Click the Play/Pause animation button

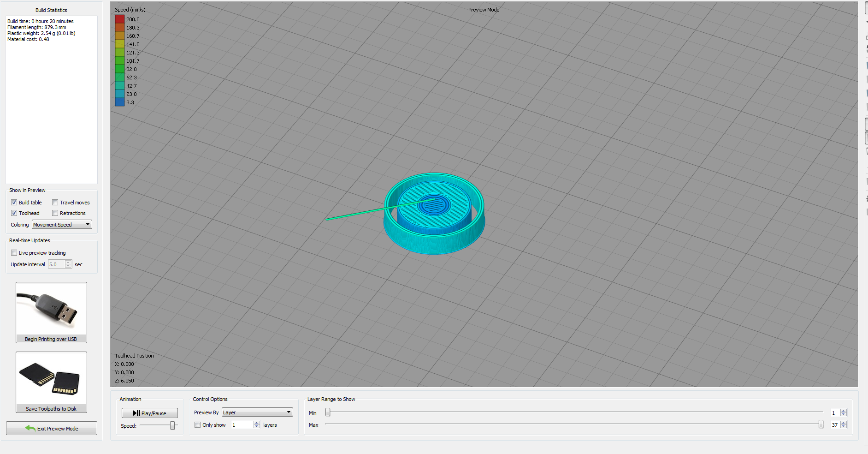(x=149, y=413)
